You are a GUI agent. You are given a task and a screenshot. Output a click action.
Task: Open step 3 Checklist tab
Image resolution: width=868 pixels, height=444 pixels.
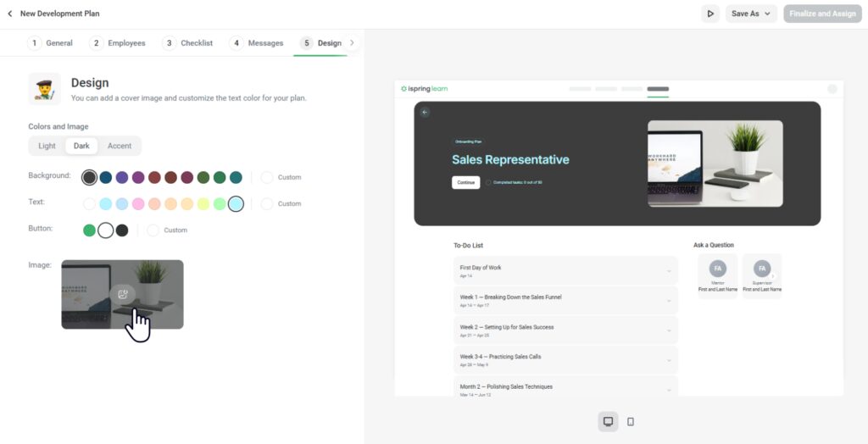(187, 43)
